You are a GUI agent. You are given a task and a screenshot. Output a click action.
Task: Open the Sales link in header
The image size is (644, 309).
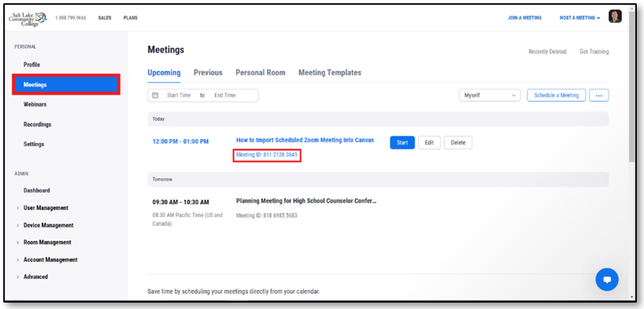[x=105, y=18]
